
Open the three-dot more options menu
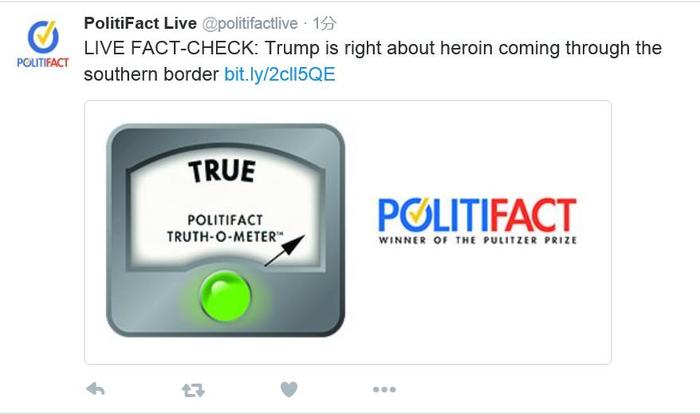click(x=384, y=389)
